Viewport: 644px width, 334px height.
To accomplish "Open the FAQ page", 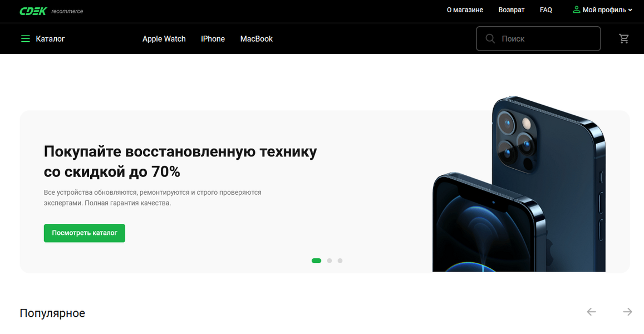I will [x=546, y=10].
